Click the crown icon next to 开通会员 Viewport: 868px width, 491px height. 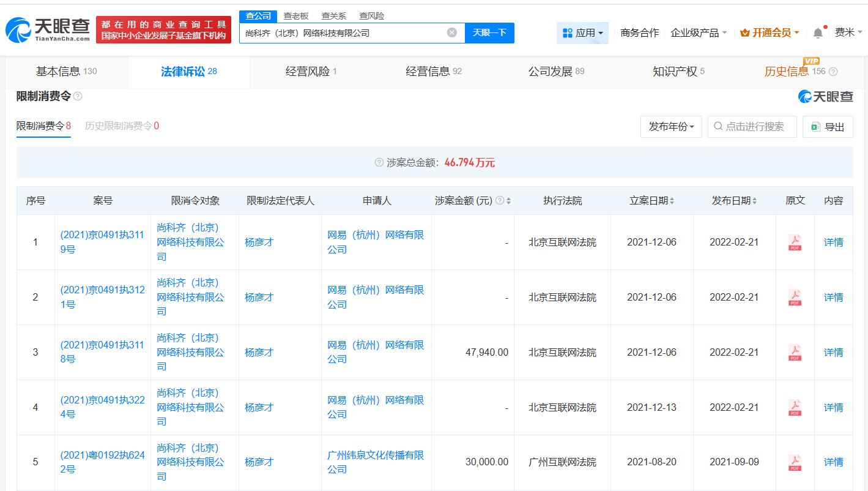tap(745, 32)
